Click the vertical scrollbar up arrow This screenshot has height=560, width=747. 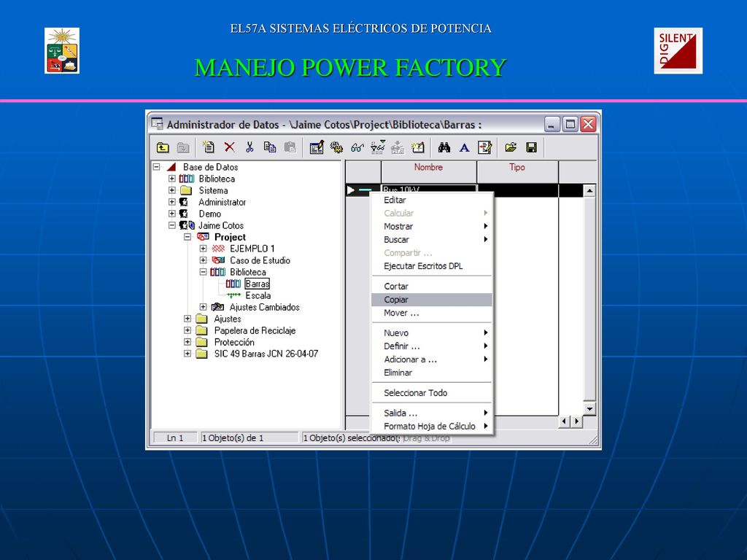tap(589, 191)
